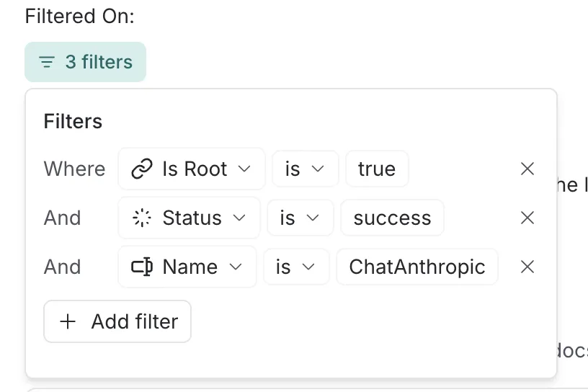
Task: Add a new filter
Action: point(117,321)
